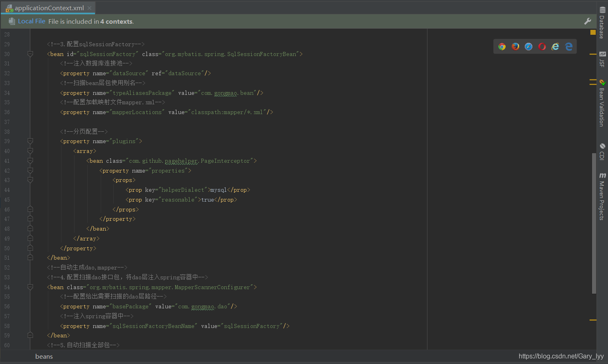Screen dimensions: 608x364
Task: Click closing bean fold marker line 51
Action: coord(30,258)
